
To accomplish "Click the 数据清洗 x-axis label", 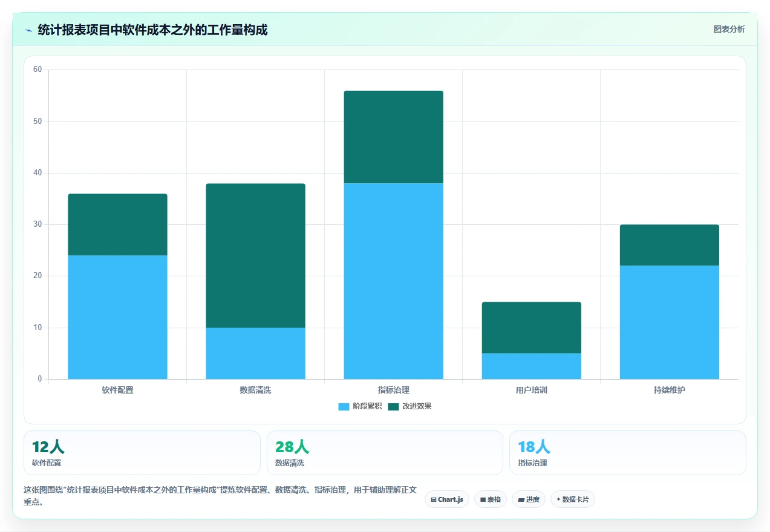I will [x=255, y=390].
